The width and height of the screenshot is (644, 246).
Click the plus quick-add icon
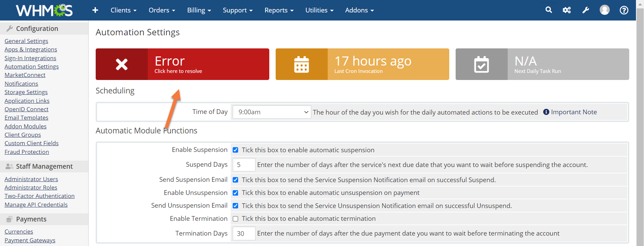click(x=95, y=10)
